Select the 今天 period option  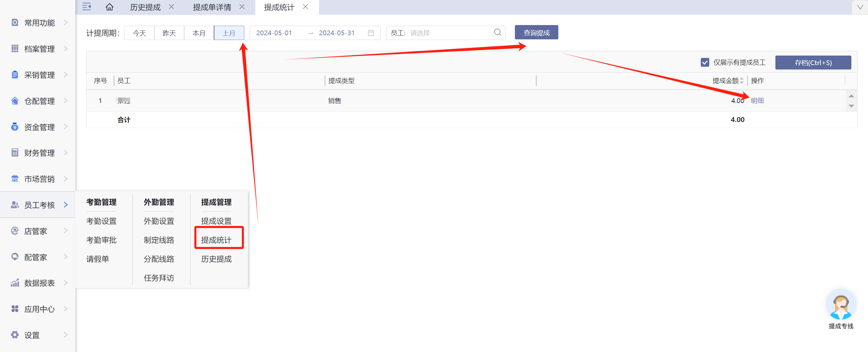(x=139, y=33)
